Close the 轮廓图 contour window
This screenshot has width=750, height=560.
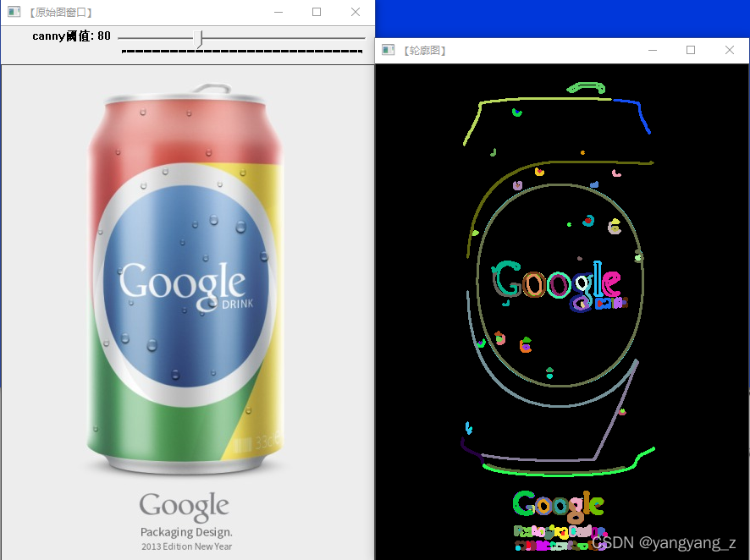(x=730, y=50)
